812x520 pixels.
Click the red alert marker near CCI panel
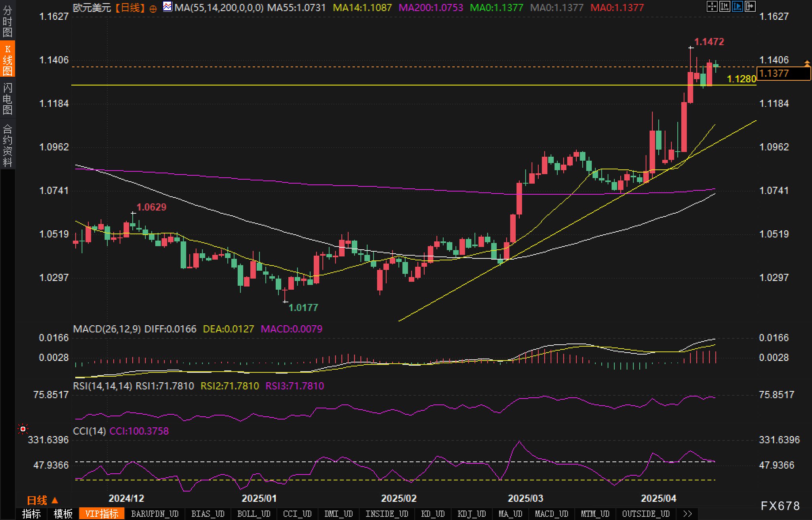click(23, 429)
